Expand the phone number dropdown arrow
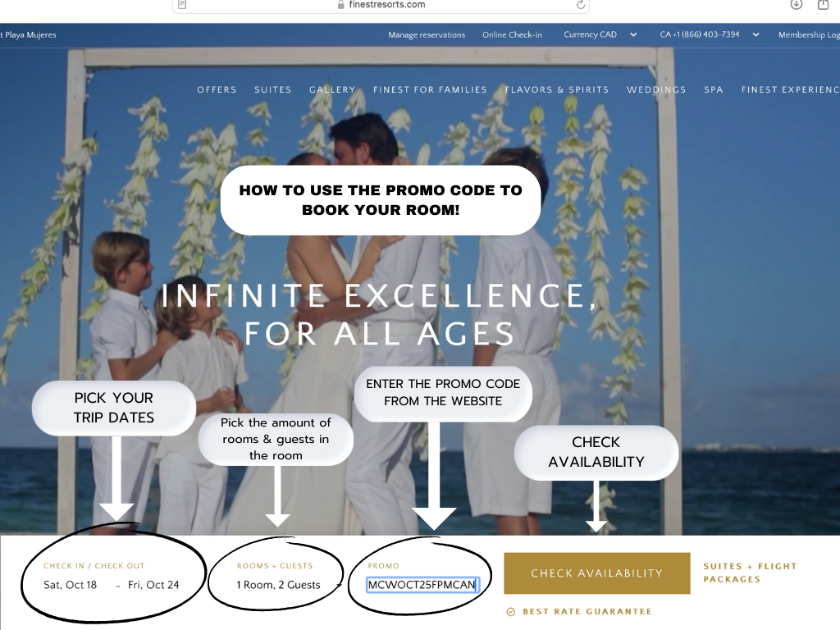 (756, 34)
